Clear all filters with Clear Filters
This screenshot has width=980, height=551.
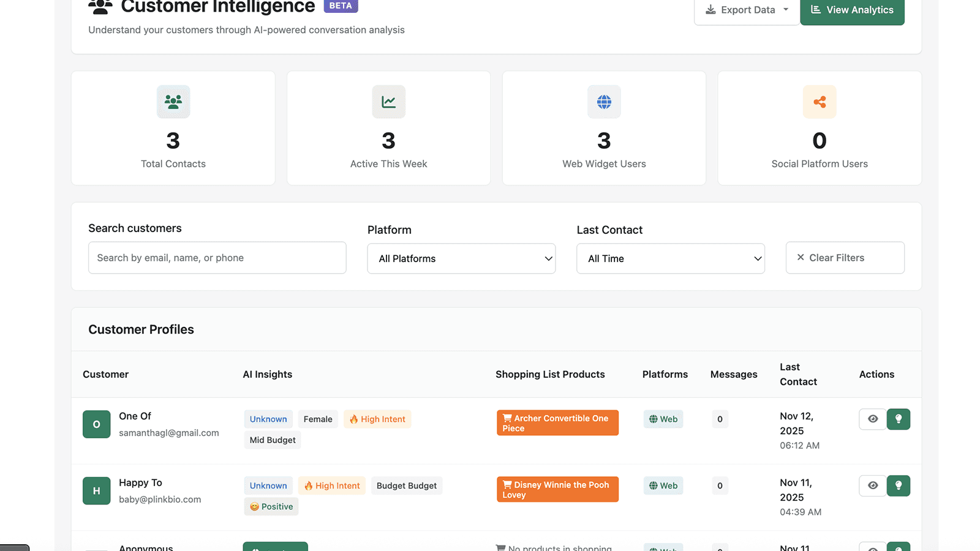coord(845,257)
